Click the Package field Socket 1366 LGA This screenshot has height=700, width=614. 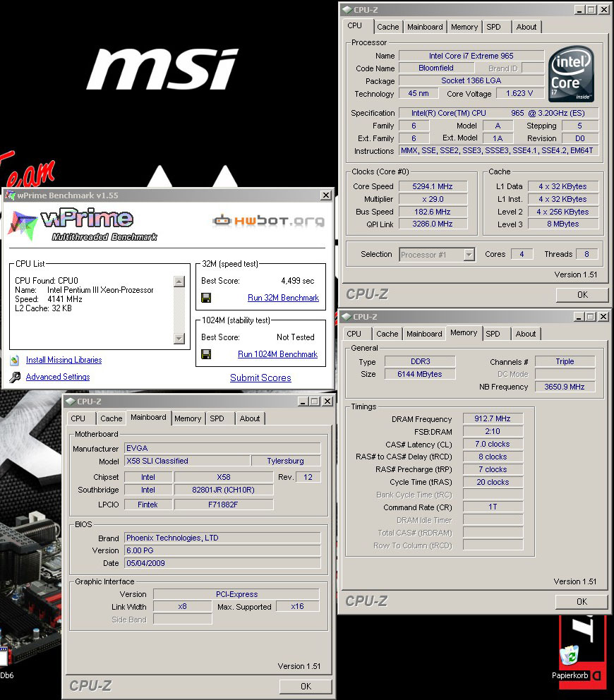pyautogui.click(x=471, y=81)
